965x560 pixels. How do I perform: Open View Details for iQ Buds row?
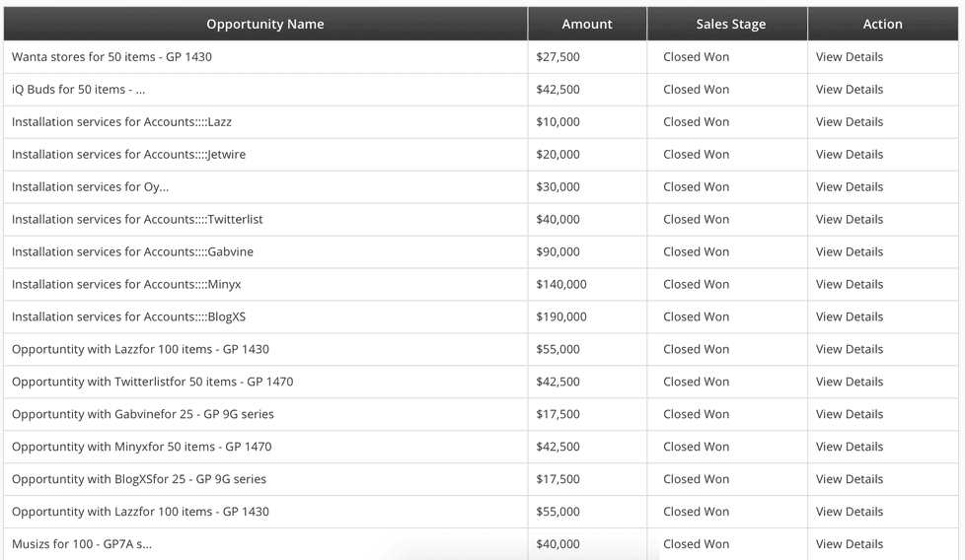pos(850,90)
